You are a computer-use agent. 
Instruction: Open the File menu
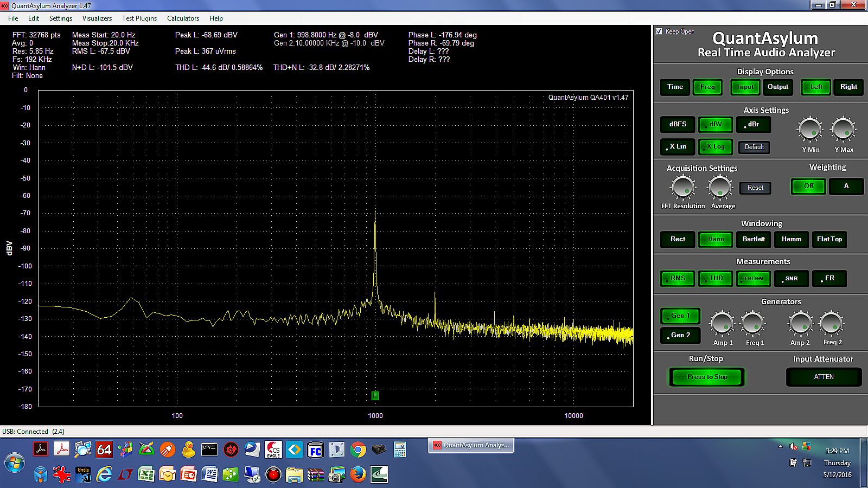13,18
